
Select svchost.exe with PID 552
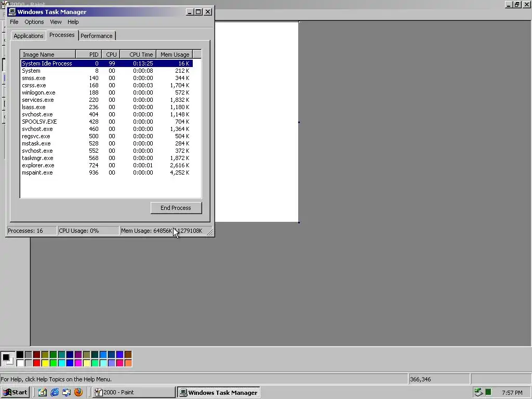point(107,151)
